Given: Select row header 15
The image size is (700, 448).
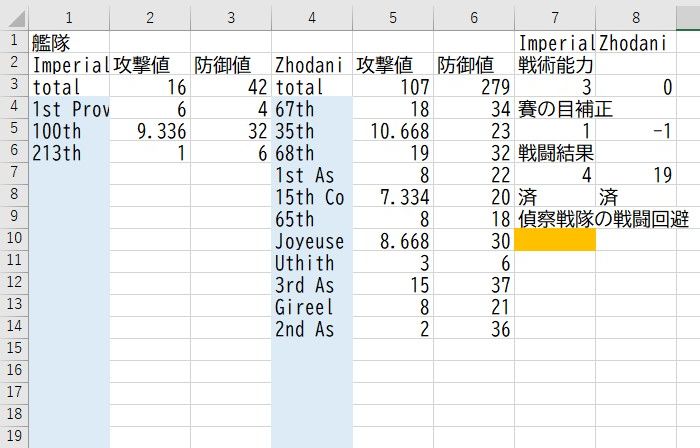Looking at the screenshot, I should 14,349.
